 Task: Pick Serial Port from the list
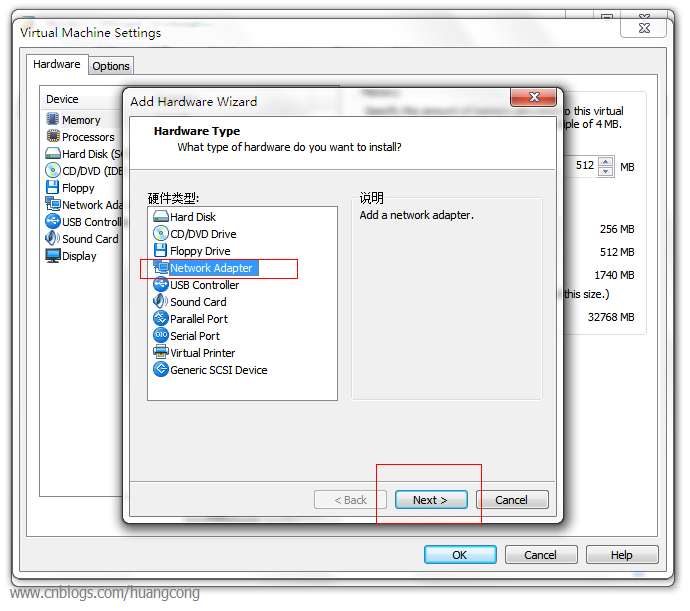click(195, 336)
